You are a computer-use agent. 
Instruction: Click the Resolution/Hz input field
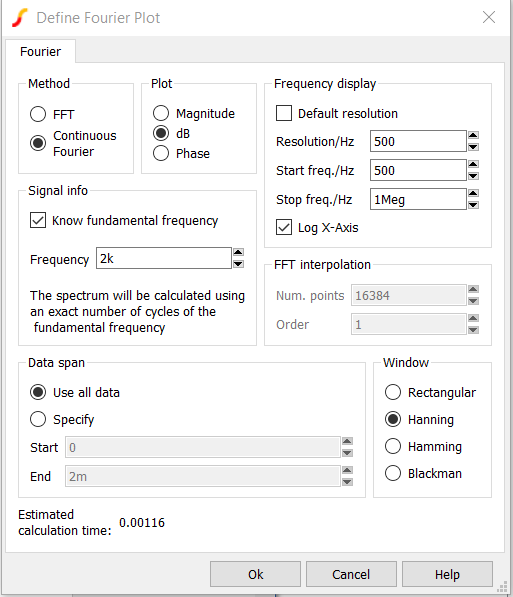418,141
